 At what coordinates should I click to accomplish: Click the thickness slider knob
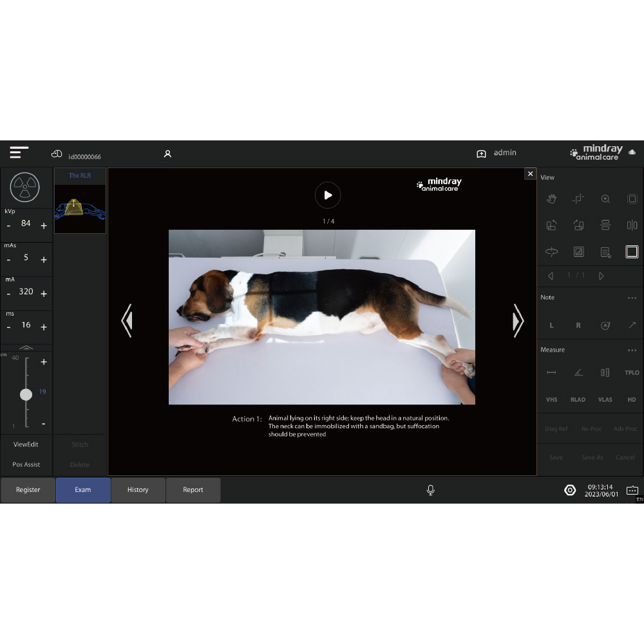coord(26,395)
